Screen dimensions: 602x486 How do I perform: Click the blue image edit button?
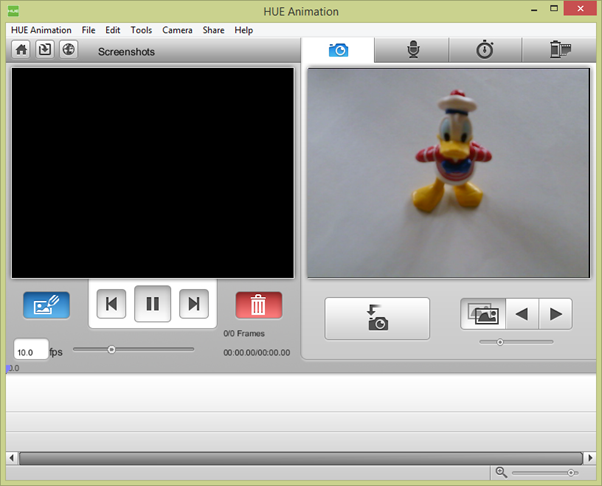pyautogui.click(x=46, y=305)
